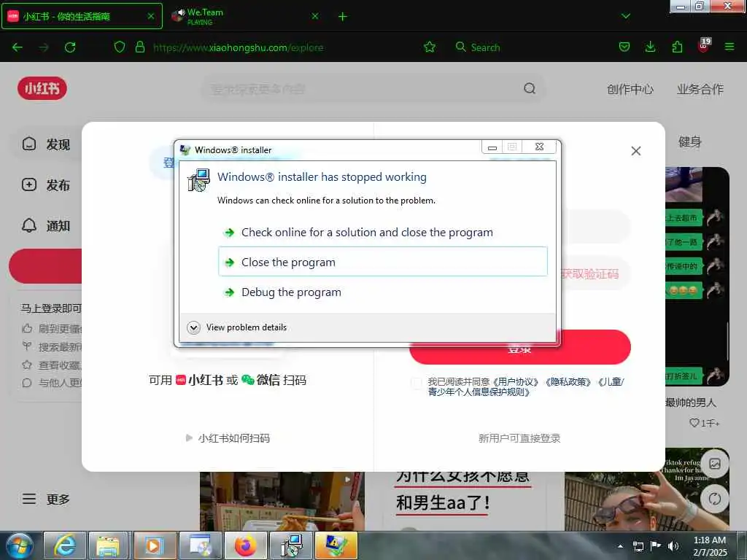The height and width of the screenshot is (560, 747).
Task: Expand the list all tabs chevron
Action: point(625,16)
